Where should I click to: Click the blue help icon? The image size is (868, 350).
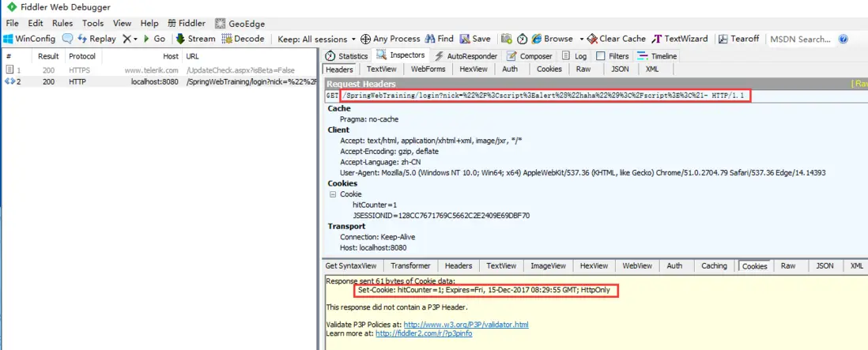[843, 39]
